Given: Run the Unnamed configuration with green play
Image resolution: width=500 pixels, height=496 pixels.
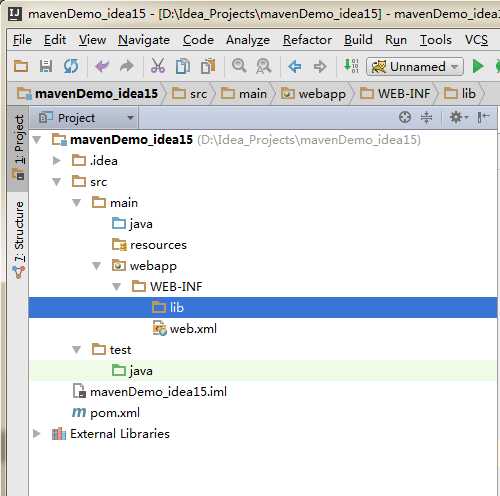Looking at the screenshot, I should click(x=479, y=66).
